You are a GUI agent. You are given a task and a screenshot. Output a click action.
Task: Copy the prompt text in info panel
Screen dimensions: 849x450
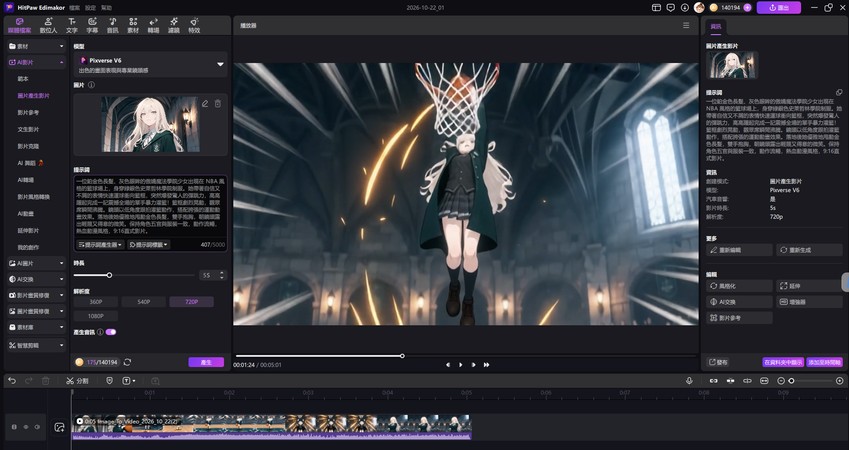(x=839, y=93)
